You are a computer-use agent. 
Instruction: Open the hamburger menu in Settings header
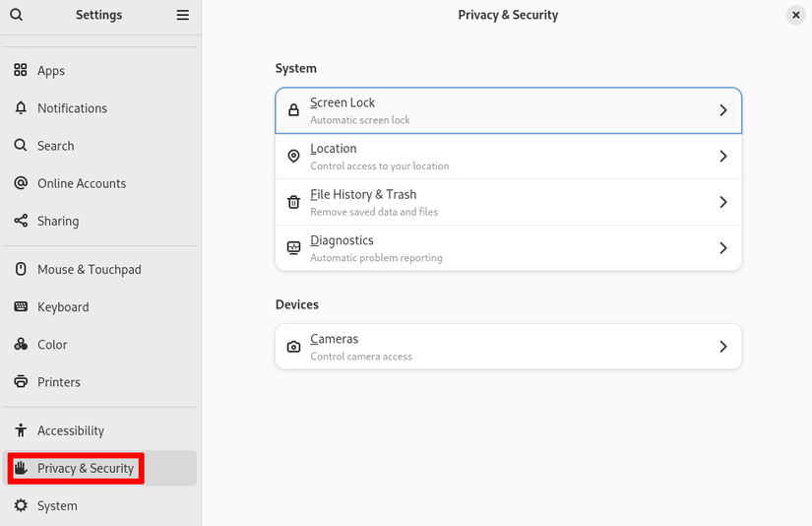click(182, 15)
